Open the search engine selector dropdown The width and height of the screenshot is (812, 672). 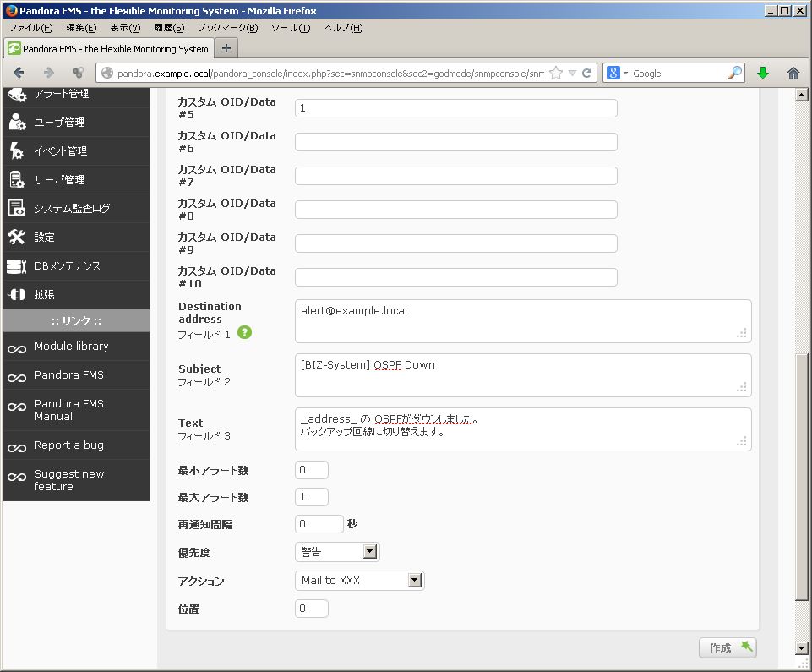click(x=617, y=73)
